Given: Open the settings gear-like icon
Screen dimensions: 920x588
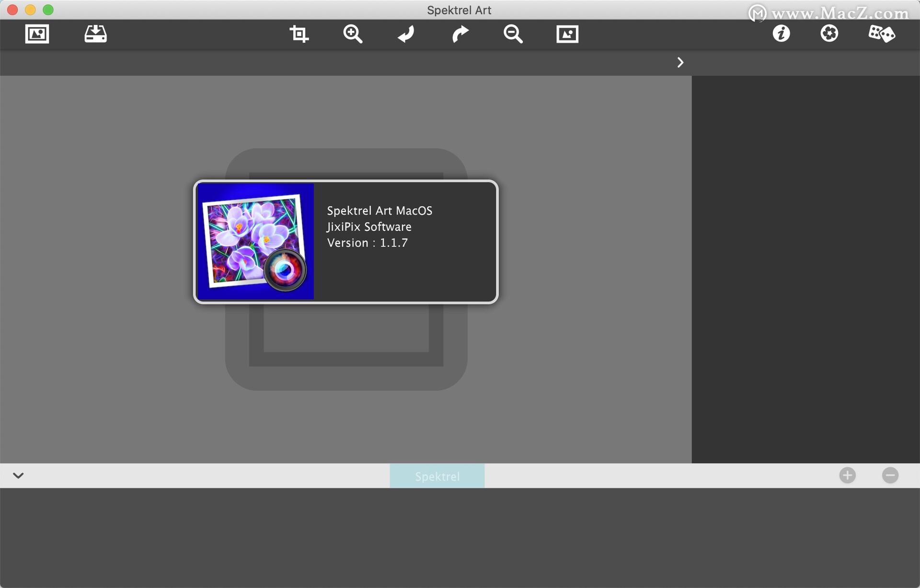Looking at the screenshot, I should point(829,34).
